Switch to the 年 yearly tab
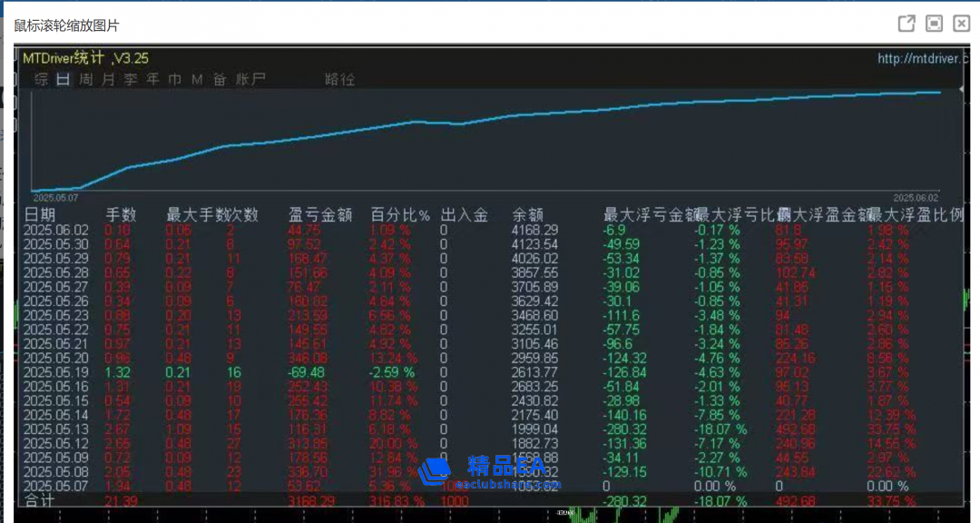The width and height of the screenshot is (980, 523). 152,80
